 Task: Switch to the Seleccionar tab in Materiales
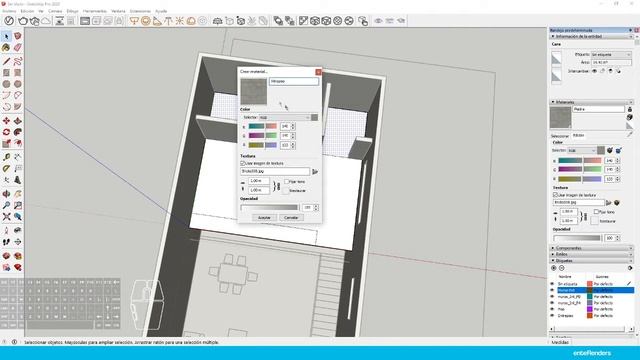click(560, 136)
